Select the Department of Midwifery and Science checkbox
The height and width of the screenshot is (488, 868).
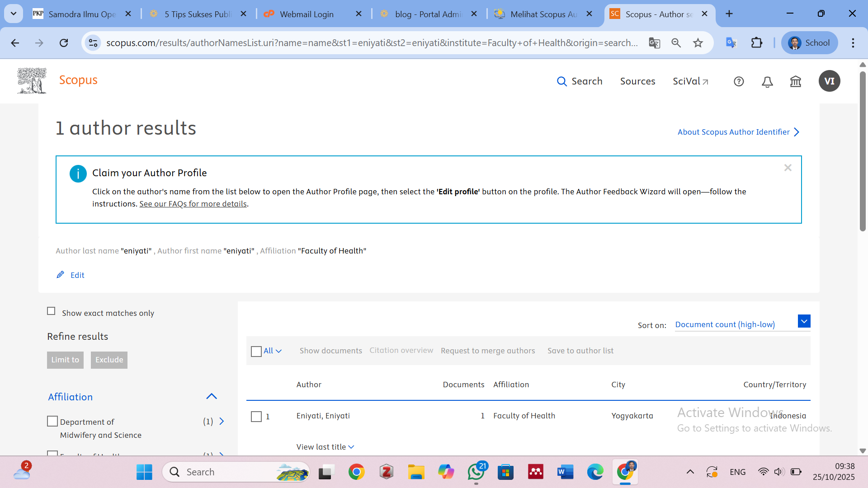pos(52,421)
